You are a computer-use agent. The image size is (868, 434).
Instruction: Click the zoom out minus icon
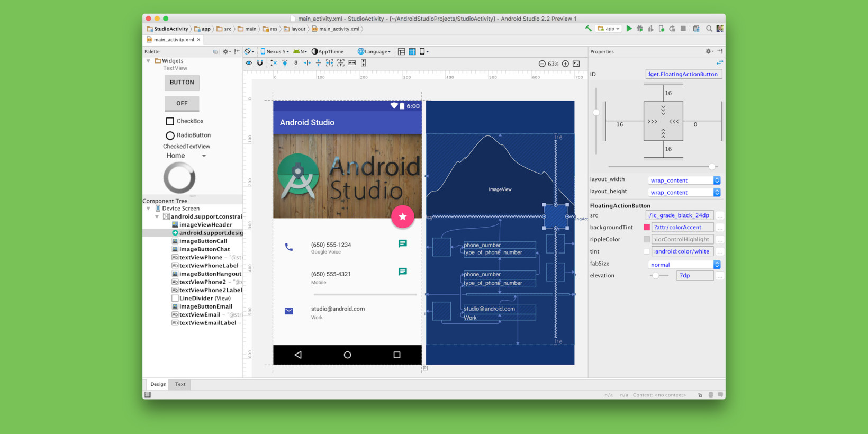coord(542,64)
